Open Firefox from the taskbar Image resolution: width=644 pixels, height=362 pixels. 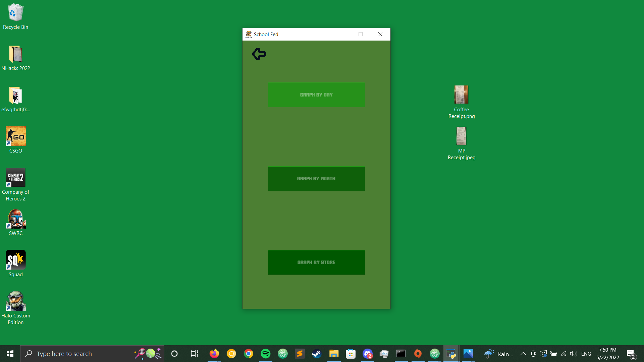214,354
